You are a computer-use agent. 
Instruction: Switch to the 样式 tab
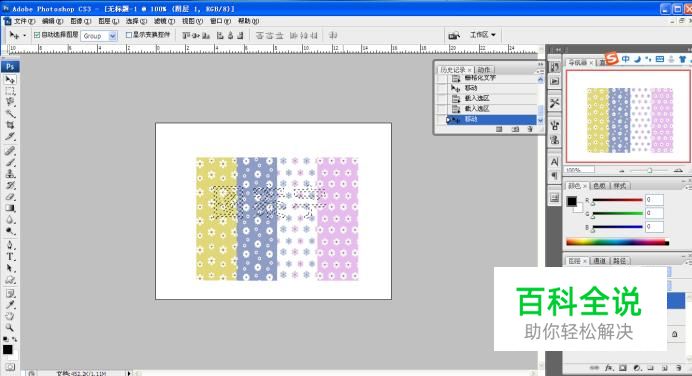coord(620,186)
